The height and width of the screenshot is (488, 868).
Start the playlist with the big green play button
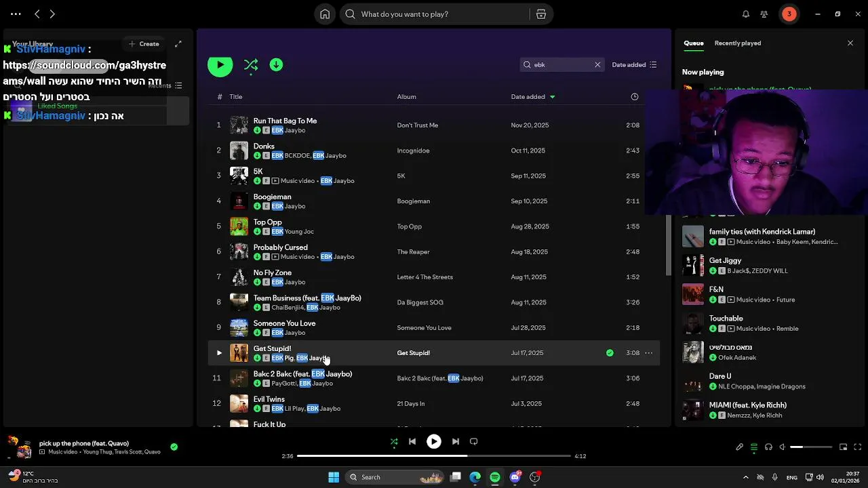tap(220, 65)
